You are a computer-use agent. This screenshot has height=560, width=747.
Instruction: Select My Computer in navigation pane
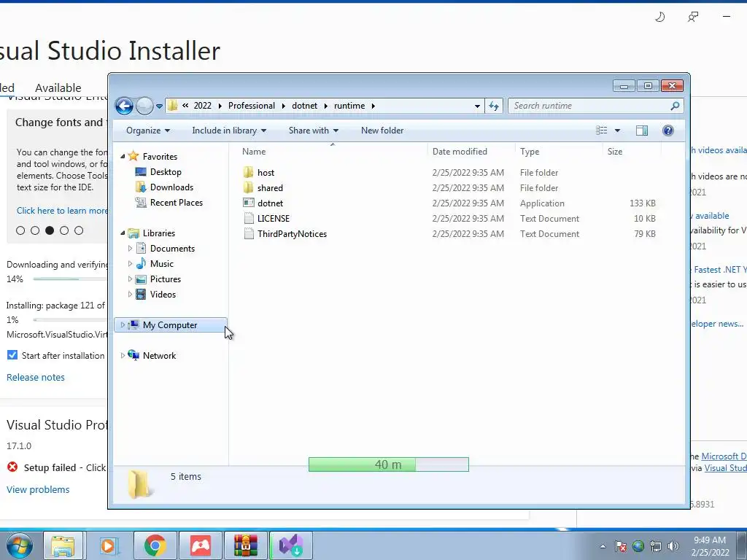point(171,324)
